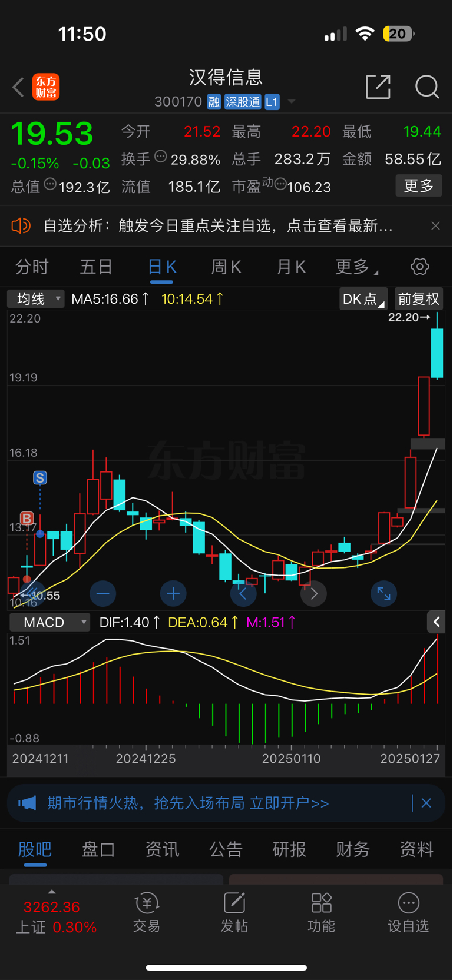
Task: Tap the DIF:1.40 readout
Action: coord(130,622)
